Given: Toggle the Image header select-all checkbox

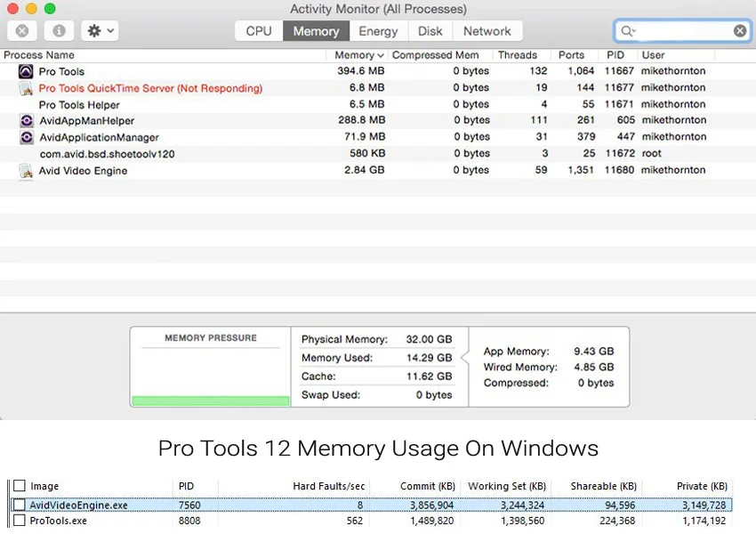Looking at the screenshot, I should [20, 485].
